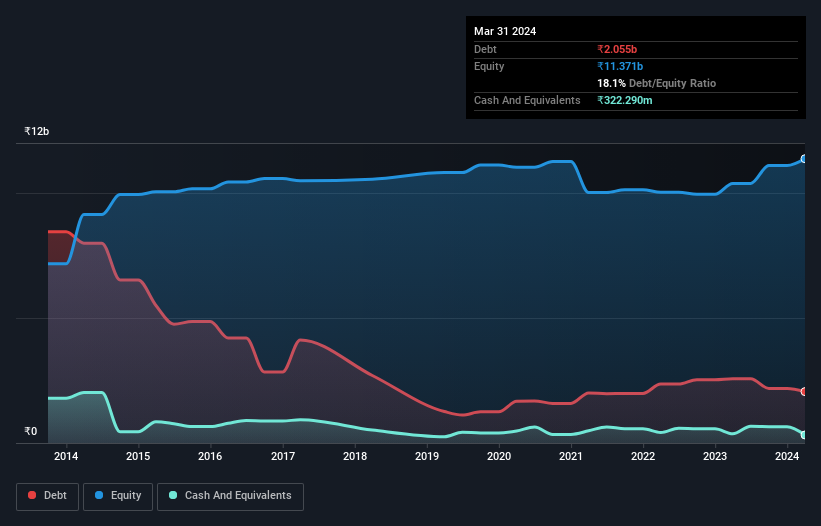
Task: Select the 2021 x-axis label
Action: pos(571,456)
